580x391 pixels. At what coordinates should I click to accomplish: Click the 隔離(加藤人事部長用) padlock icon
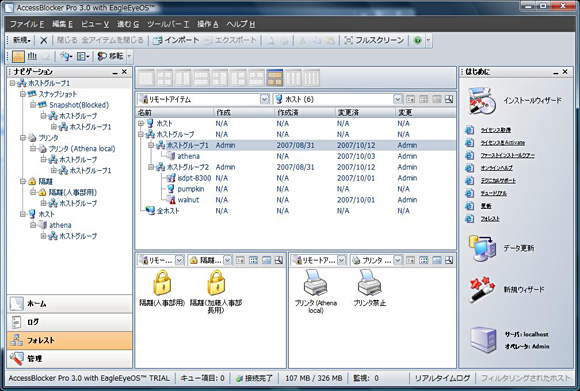(216, 282)
